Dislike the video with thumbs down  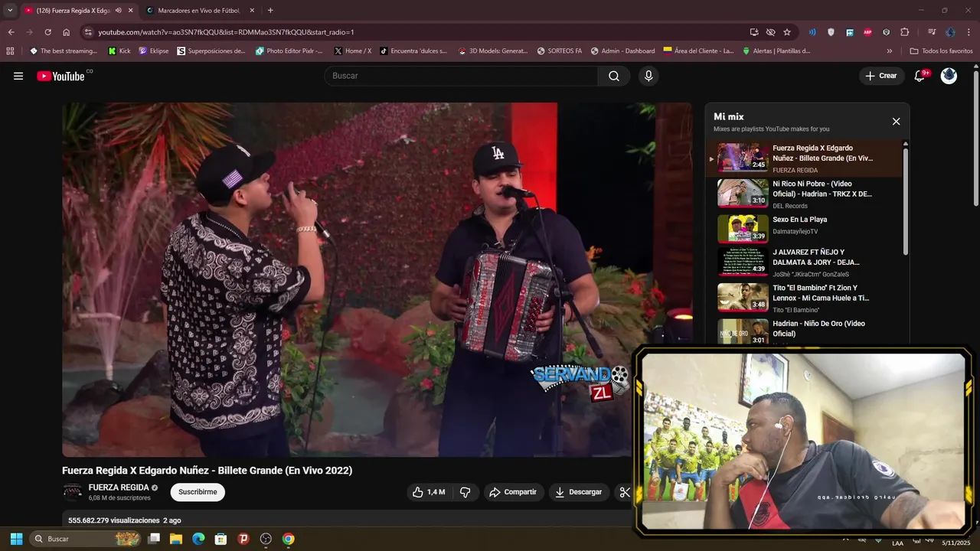click(x=465, y=492)
